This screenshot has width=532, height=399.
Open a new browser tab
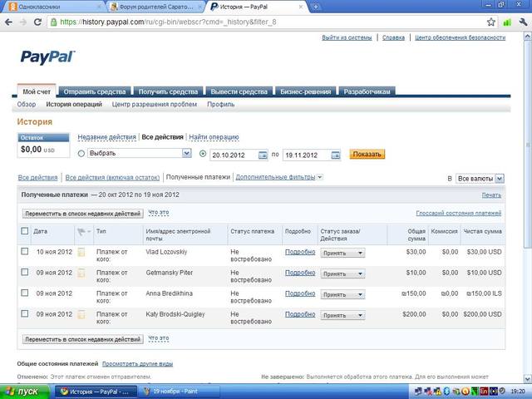(x=315, y=7)
